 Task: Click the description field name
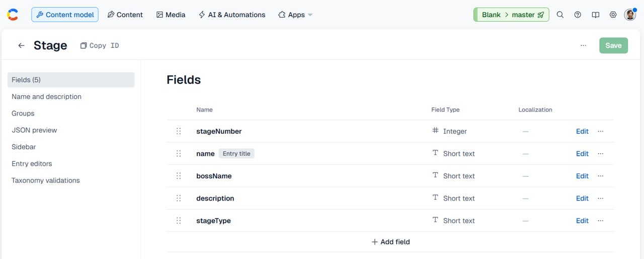[215, 198]
